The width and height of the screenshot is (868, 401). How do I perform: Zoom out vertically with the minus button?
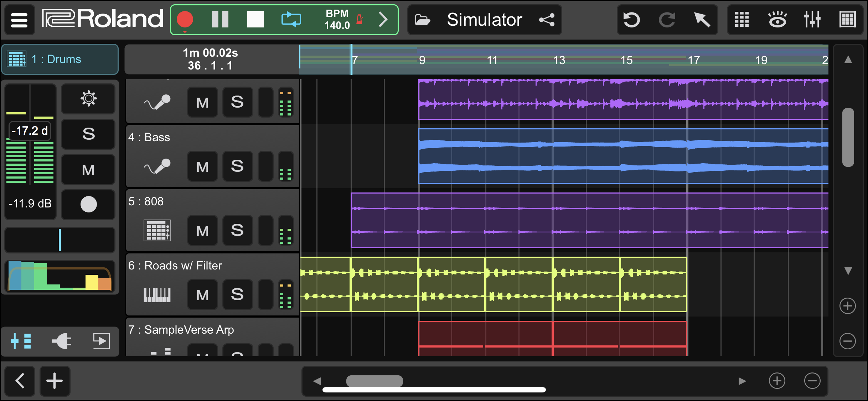pyautogui.click(x=848, y=341)
